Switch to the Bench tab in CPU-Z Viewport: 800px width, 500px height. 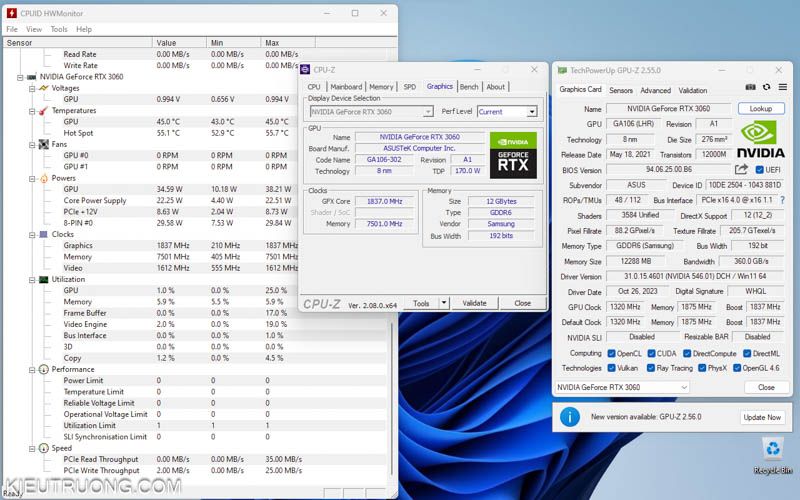click(469, 87)
